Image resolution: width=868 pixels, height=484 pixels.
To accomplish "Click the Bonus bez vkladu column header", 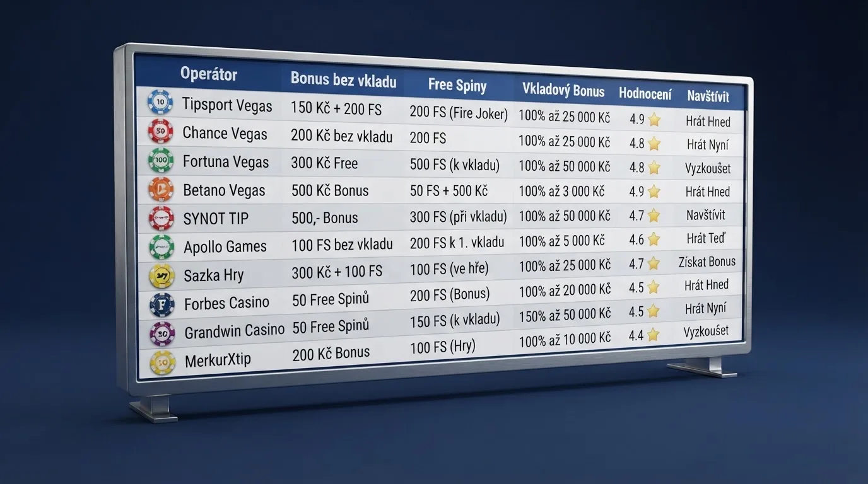I will coord(344,79).
